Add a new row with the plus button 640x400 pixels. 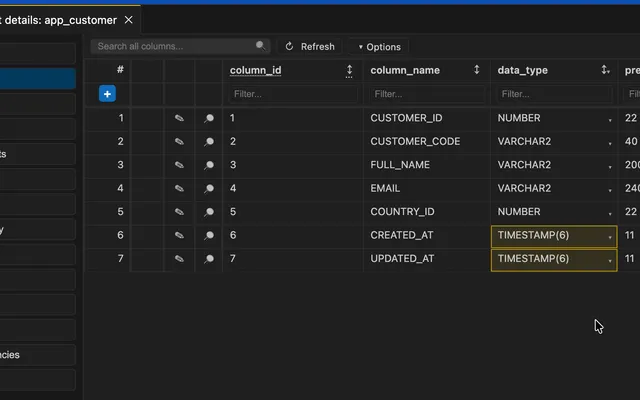pos(107,94)
